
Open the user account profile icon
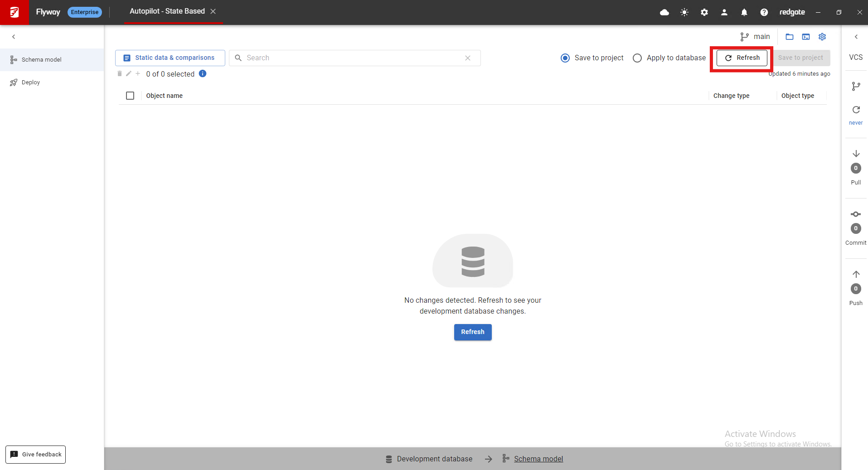coord(724,12)
